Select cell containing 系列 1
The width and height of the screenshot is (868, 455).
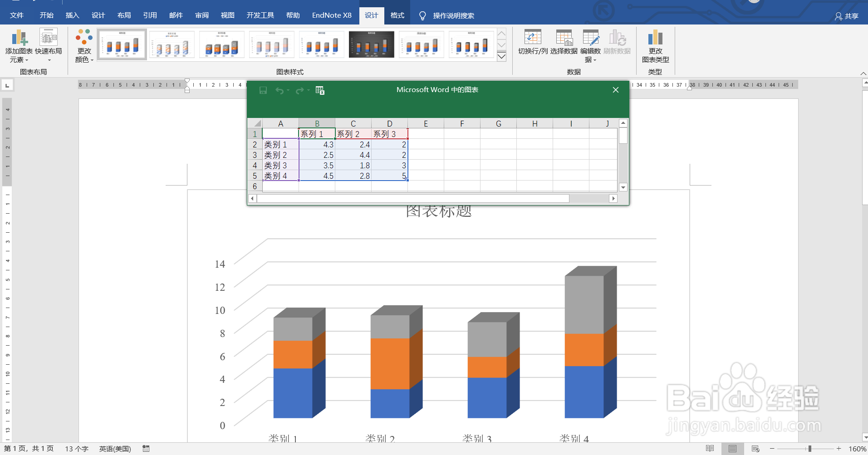pos(317,134)
